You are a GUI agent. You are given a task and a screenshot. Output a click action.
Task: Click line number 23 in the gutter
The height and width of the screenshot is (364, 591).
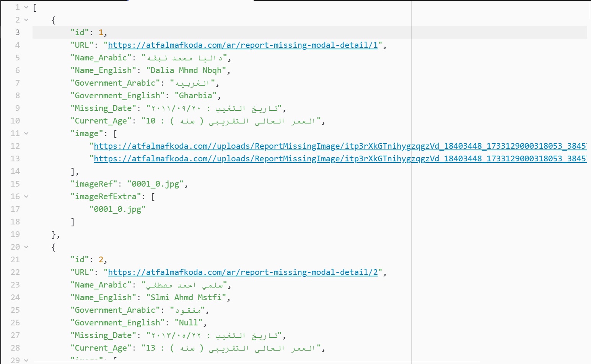point(15,285)
